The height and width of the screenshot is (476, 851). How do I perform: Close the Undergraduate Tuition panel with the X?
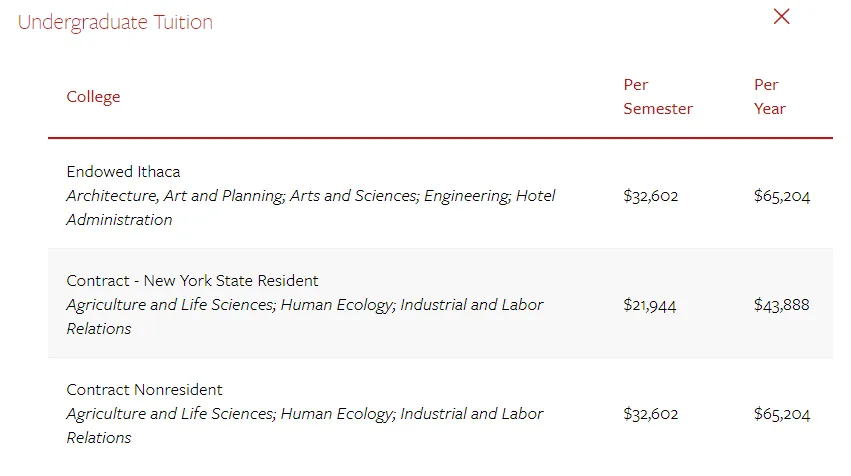[782, 17]
